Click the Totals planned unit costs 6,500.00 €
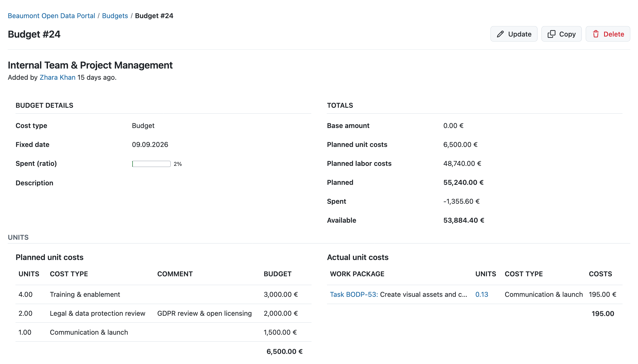Screen dimensions: 638x364 coord(460,145)
